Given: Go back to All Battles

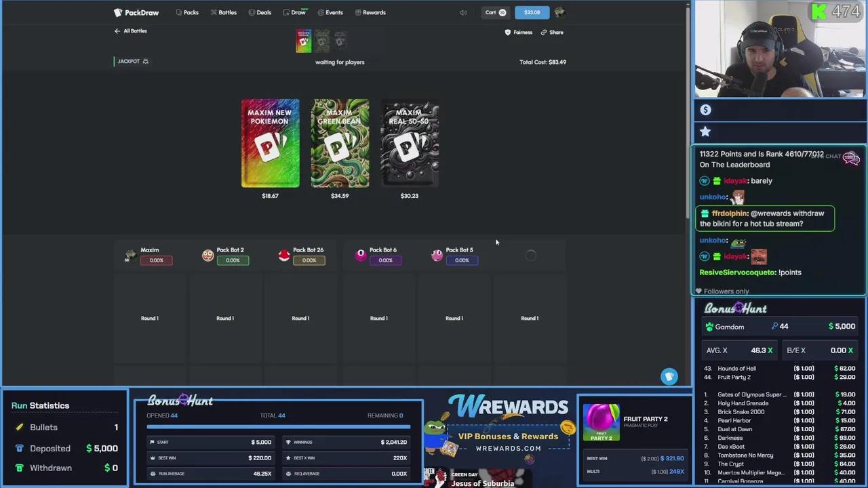Looking at the screenshot, I should tap(130, 30).
